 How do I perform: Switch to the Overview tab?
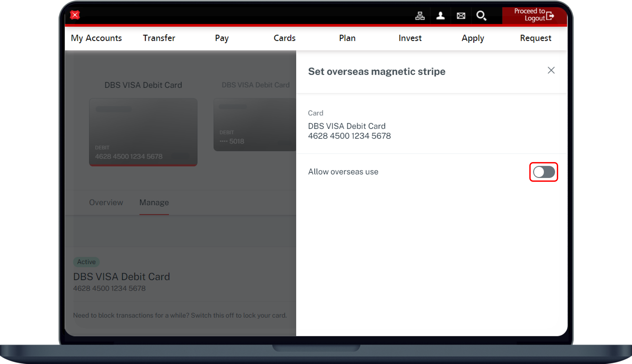tap(106, 202)
